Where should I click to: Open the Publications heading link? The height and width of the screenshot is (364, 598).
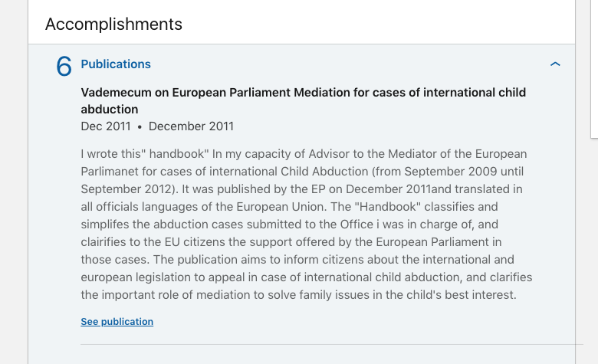point(116,64)
